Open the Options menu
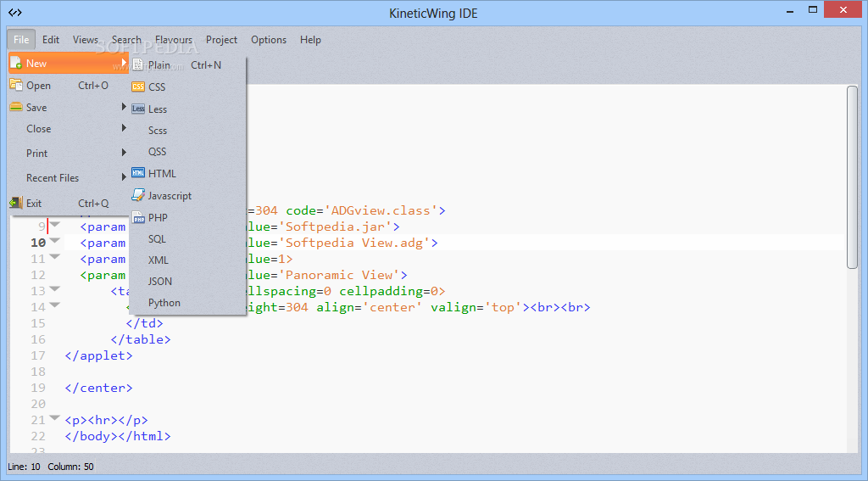 [x=269, y=39]
